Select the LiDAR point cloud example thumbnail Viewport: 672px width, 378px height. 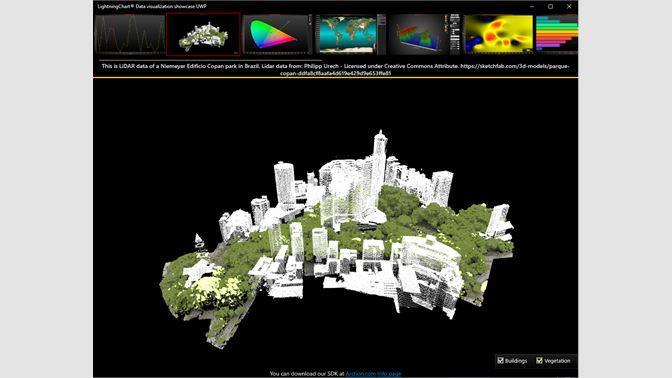[x=203, y=34]
